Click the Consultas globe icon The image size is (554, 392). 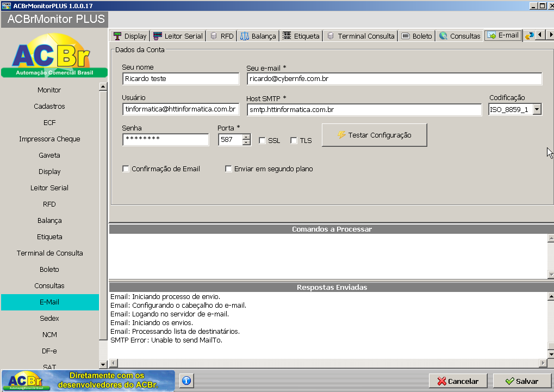443,36
